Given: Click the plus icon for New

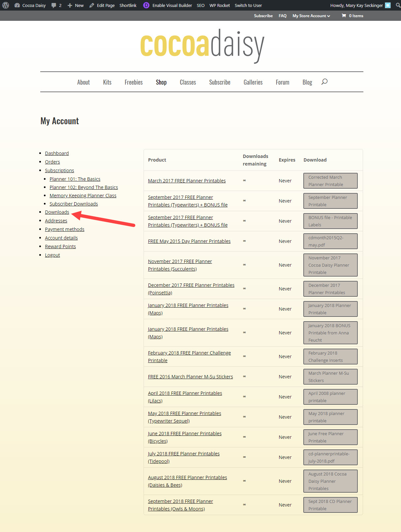Looking at the screenshot, I should tap(70, 5).
